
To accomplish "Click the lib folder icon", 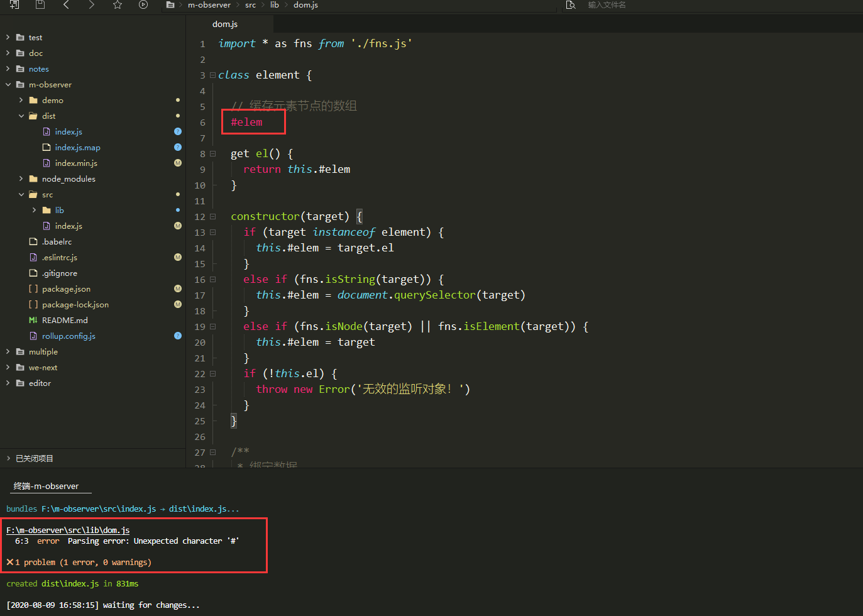I will [47, 210].
